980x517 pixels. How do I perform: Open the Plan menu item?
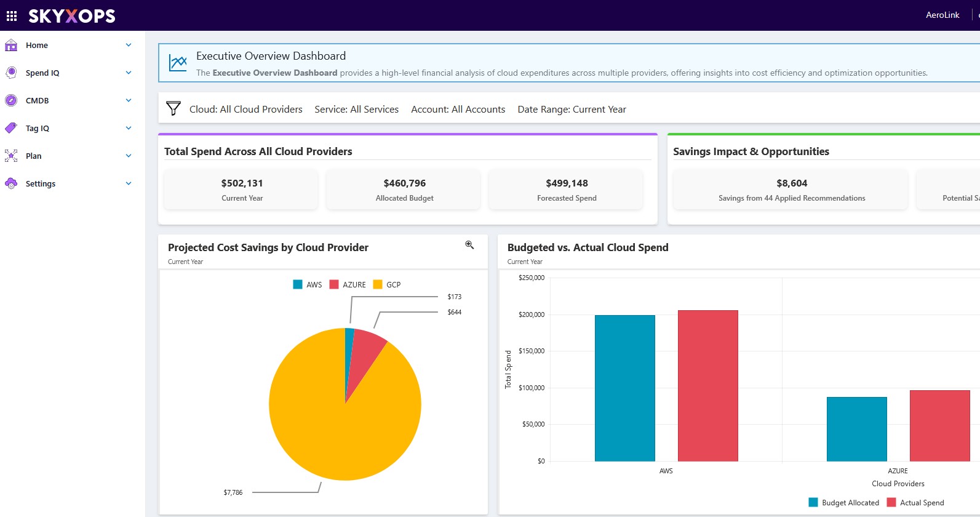point(34,156)
